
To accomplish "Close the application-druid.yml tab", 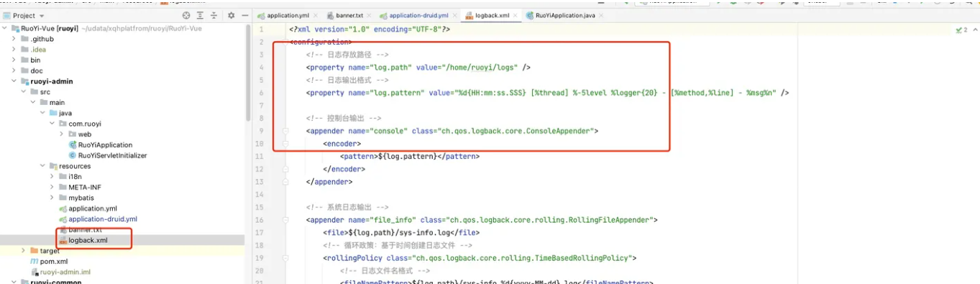I will click(x=454, y=15).
